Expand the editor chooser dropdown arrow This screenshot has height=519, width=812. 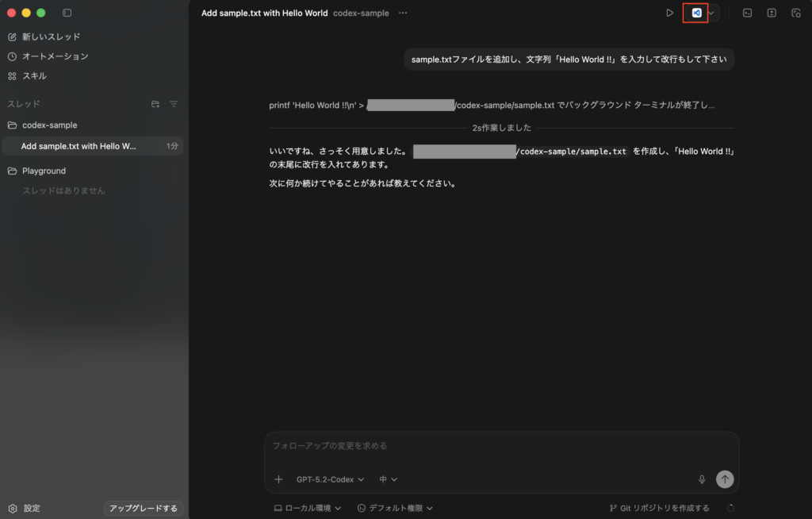pyautogui.click(x=711, y=13)
